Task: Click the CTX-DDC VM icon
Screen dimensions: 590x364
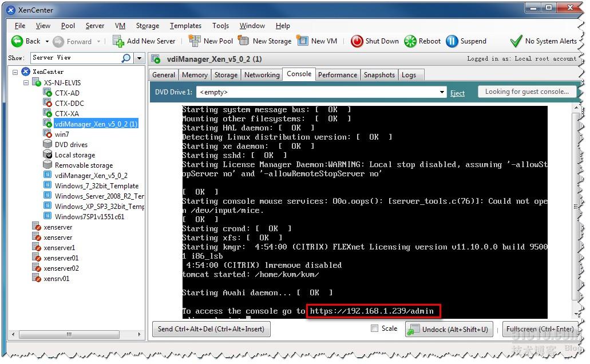Action: (x=47, y=103)
